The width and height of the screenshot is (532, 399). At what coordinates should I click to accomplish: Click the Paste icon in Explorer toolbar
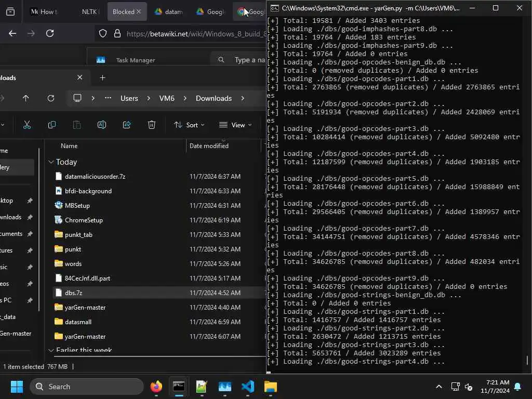pos(77,125)
